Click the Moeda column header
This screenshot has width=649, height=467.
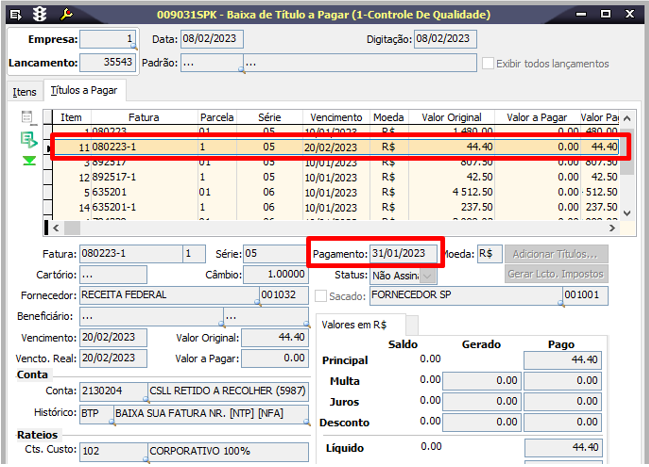point(389,118)
